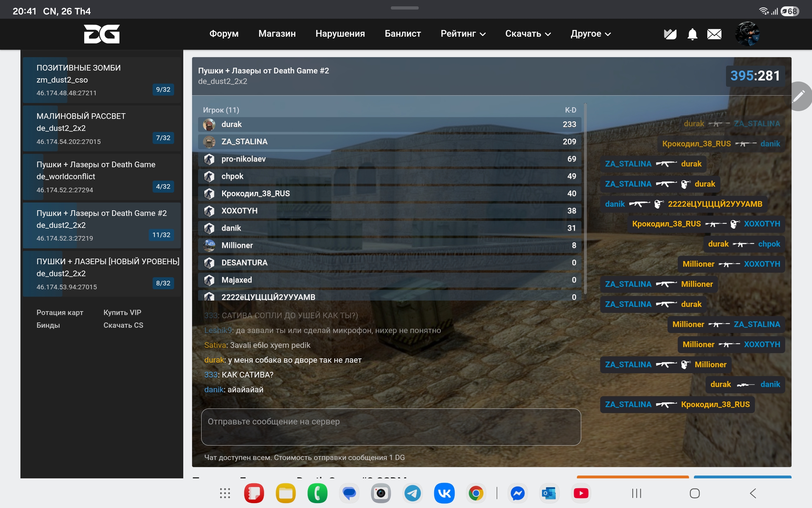The image size is (812, 508).
Task: Expand the Рейтинг dropdown menu
Action: 463,34
